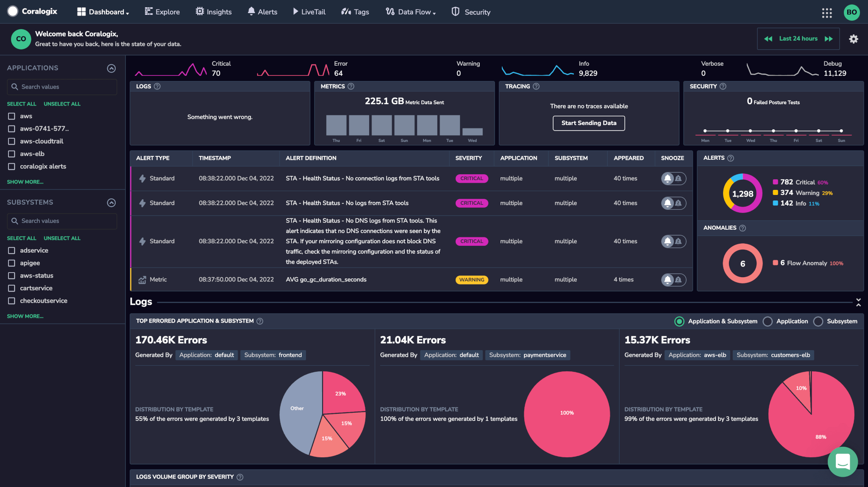Viewport: 868px width, 487px height.
Task: Open the chat support bubble
Action: [x=842, y=462]
